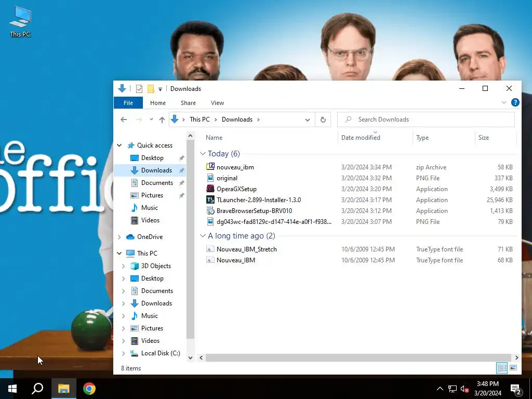Sort by the Name column header
Viewport: 532px width, 399px height.
click(214, 138)
